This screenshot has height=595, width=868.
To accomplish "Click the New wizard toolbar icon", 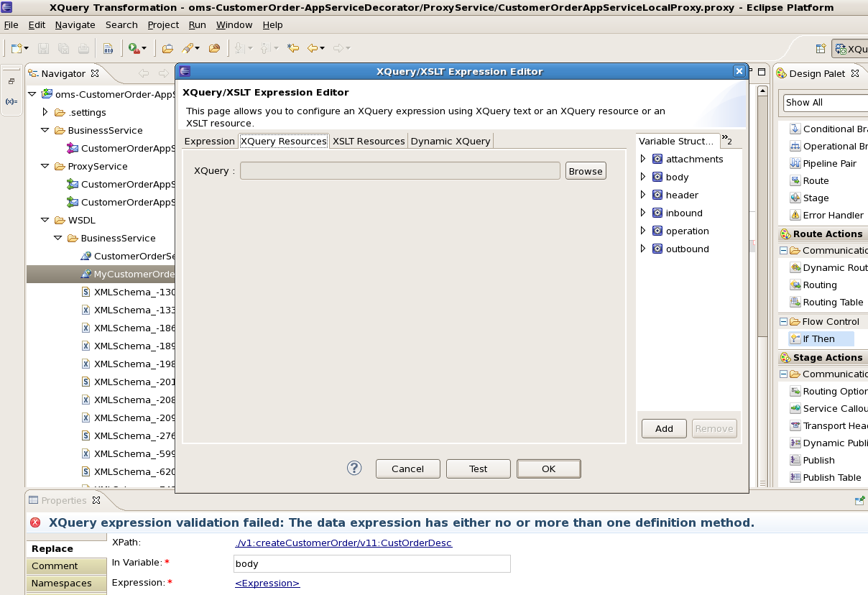I will (x=17, y=48).
